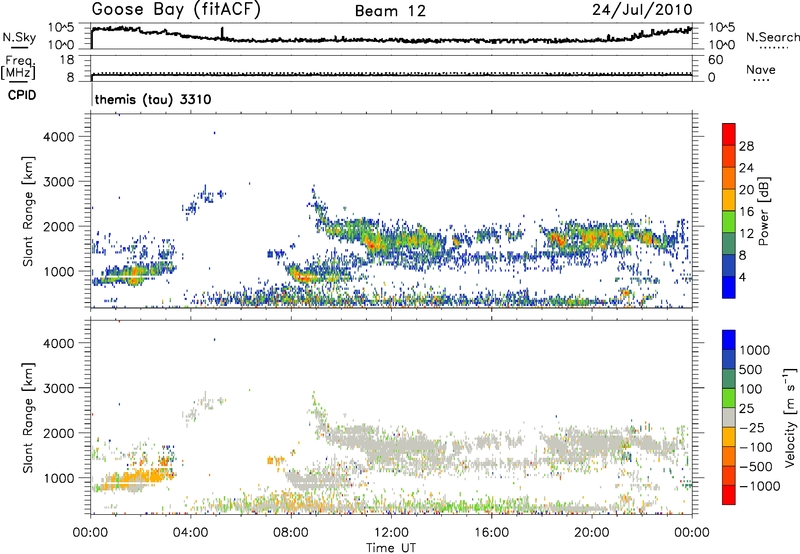The image size is (800, 554).
Task: Click the strong Power echo patch near 02:00
Action: (134, 275)
